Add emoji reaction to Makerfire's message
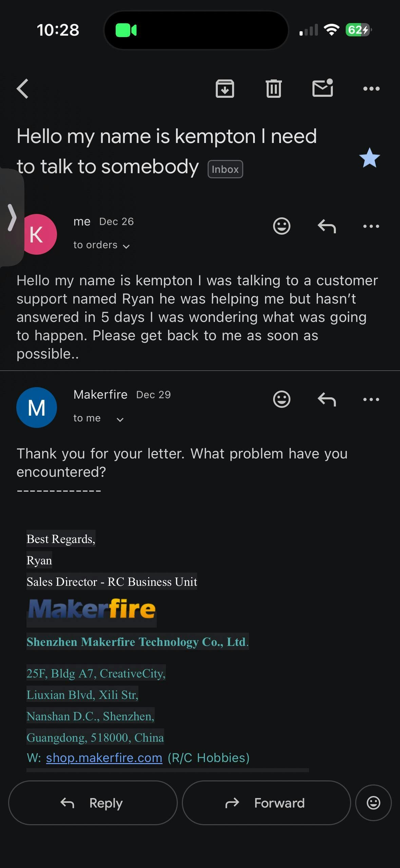Viewport: 400px width, 868px height. pyautogui.click(x=282, y=399)
